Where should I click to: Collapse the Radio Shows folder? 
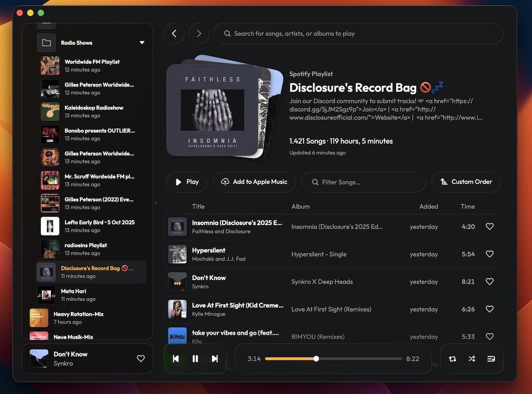point(142,43)
